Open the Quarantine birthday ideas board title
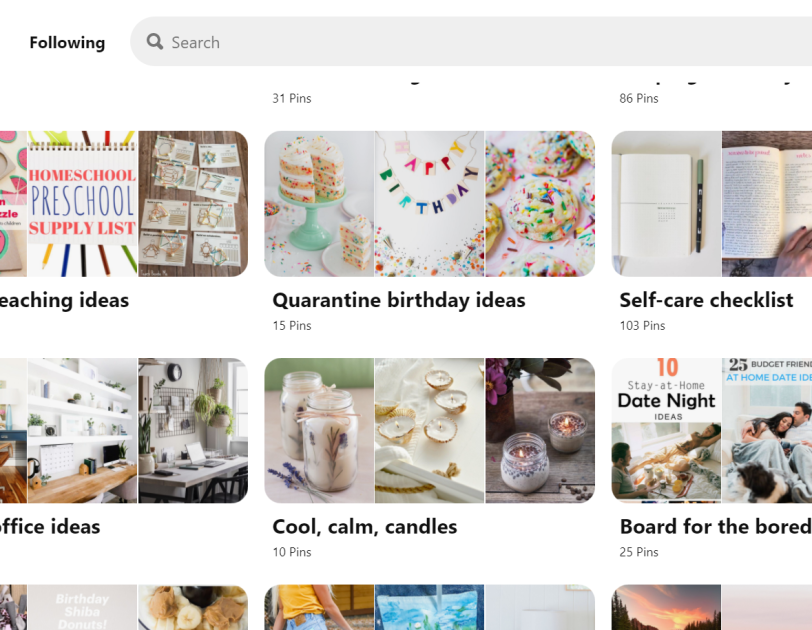The height and width of the screenshot is (630, 812). click(399, 300)
